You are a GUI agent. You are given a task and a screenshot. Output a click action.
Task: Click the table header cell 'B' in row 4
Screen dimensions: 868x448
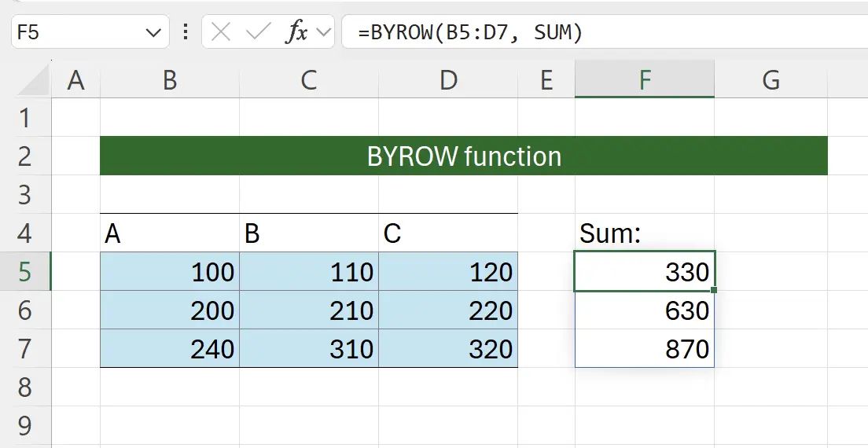309,233
